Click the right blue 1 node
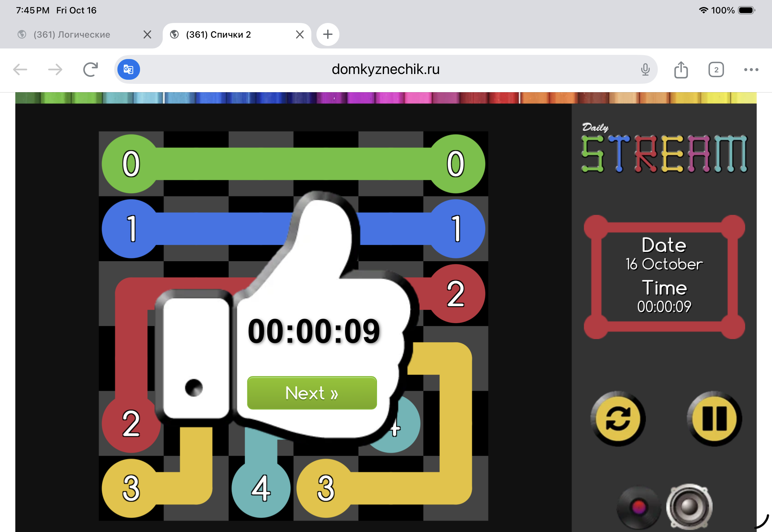The width and height of the screenshot is (772, 532). [x=456, y=229]
